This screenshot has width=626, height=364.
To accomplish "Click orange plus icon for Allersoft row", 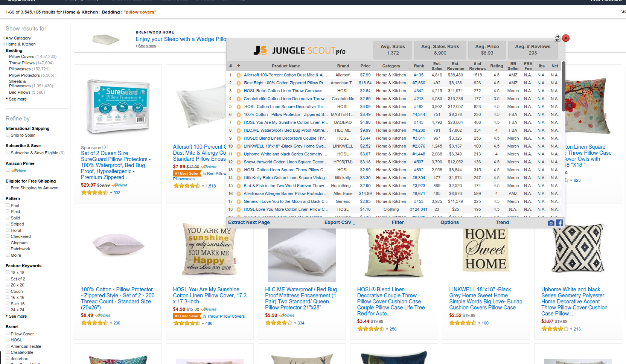I will [239, 75].
